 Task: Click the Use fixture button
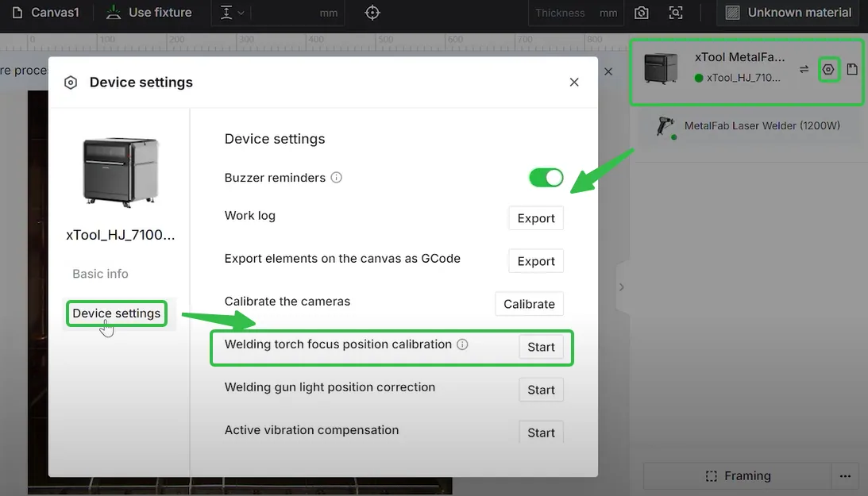click(149, 12)
